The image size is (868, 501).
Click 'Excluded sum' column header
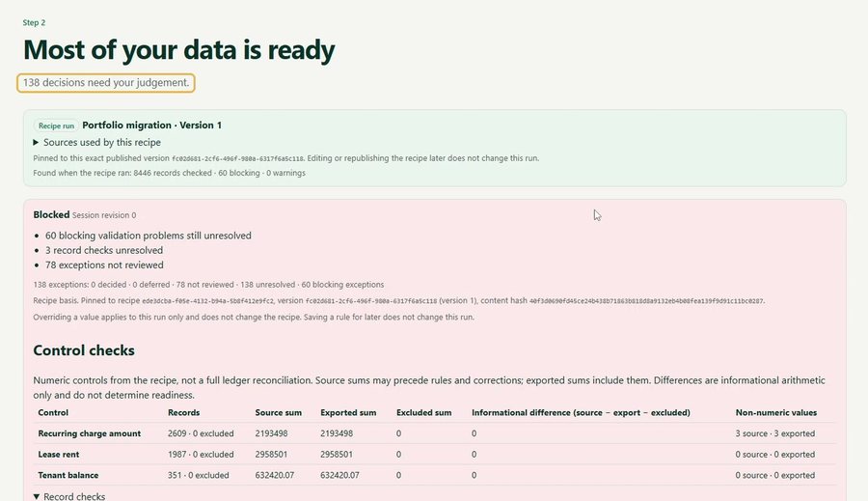tap(424, 412)
